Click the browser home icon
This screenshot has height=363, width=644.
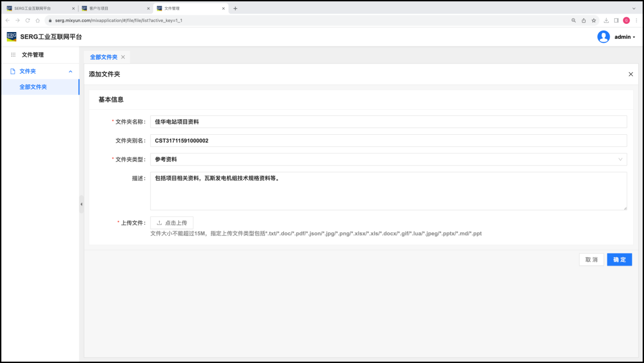pos(38,20)
